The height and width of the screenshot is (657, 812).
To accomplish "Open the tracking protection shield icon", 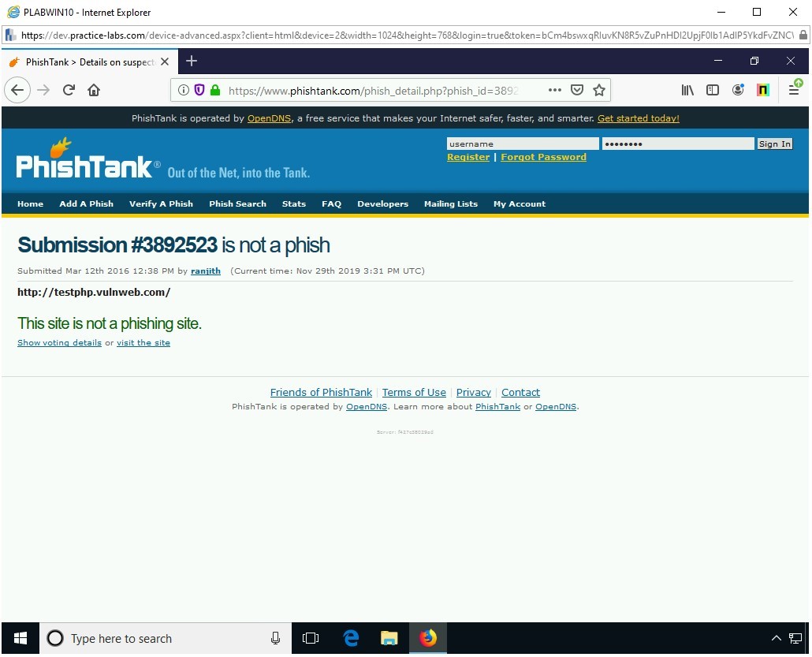I will (x=199, y=90).
